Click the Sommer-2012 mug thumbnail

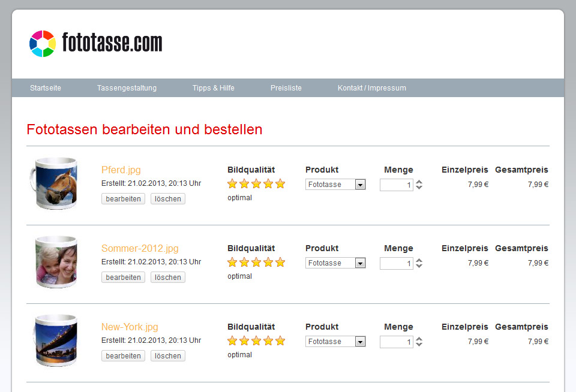coord(55,262)
